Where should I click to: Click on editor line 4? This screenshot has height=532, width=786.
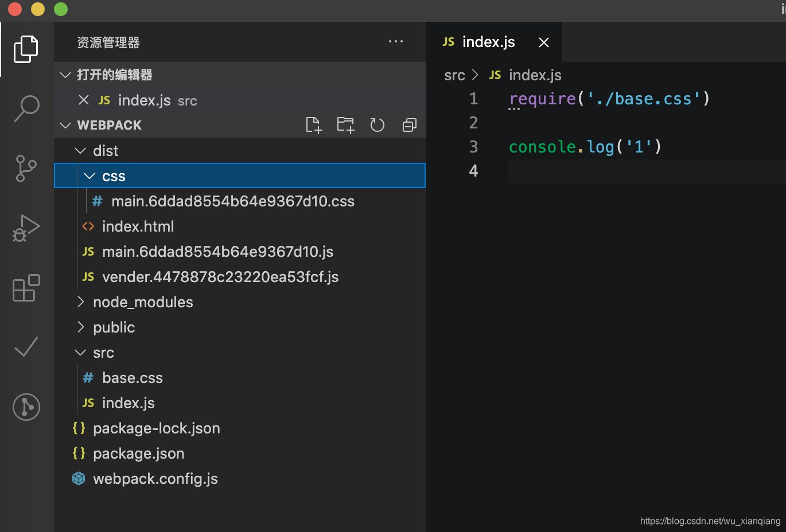click(x=631, y=171)
